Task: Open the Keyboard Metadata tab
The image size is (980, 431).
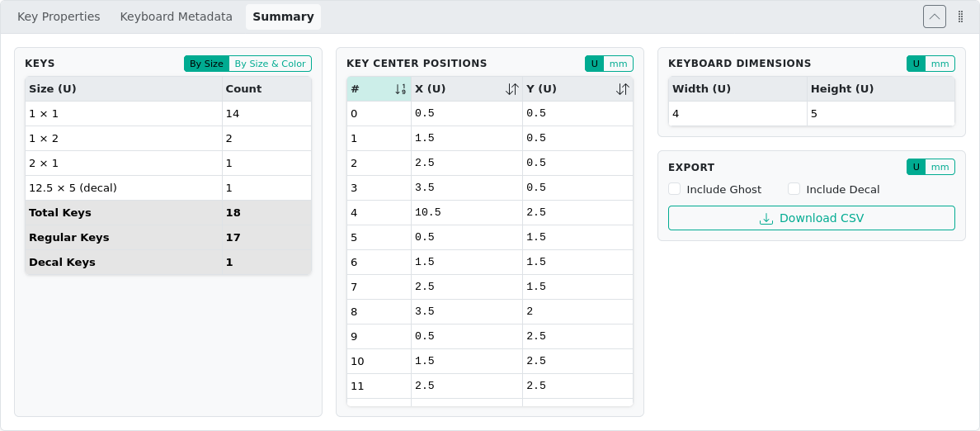Action: pyautogui.click(x=177, y=17)
